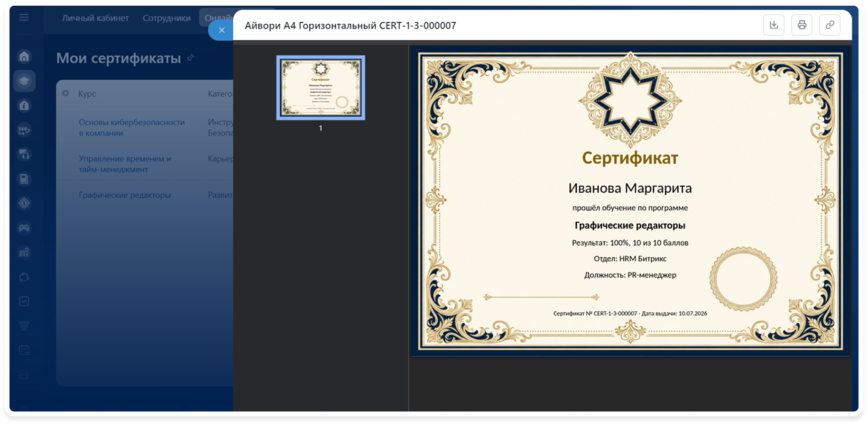Viewport: 868px width, 425px height.
Task: Click the Мои сертификаты heading
Action: [x=119, y=58]
